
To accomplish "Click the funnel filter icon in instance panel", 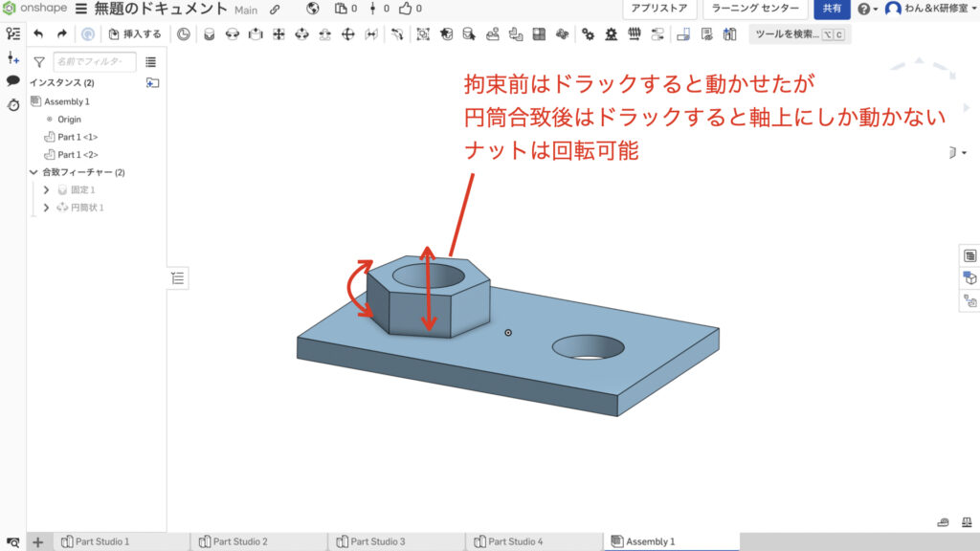I will [x=39, y=62].
